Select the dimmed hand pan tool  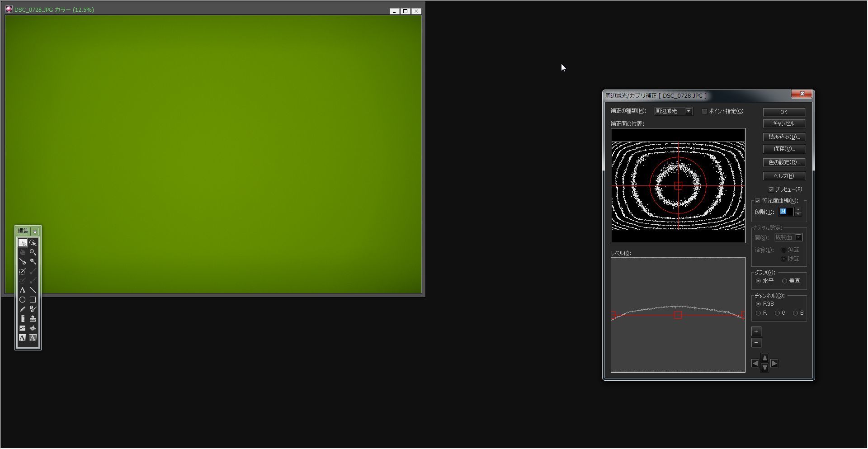coord(23,252)
